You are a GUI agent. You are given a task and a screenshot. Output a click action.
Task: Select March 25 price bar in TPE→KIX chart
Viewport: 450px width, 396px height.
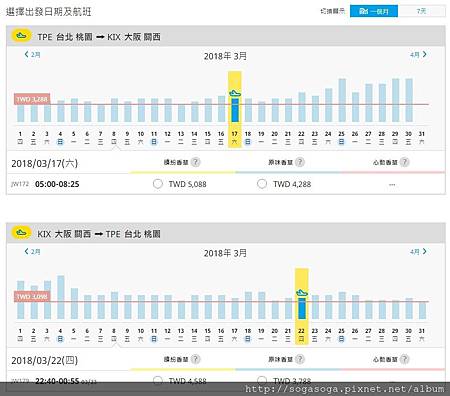(x=342, y=100)
